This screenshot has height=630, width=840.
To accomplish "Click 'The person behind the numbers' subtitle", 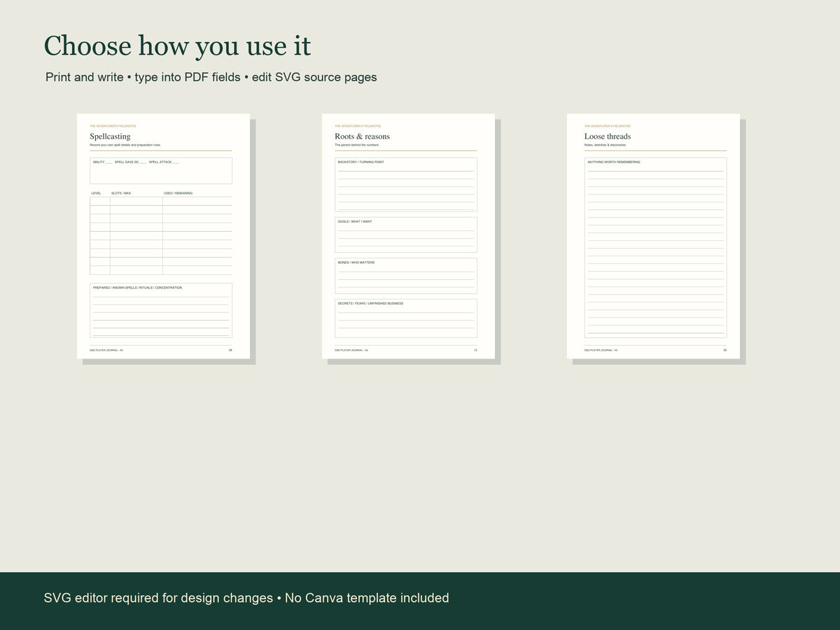I will 356,145.
